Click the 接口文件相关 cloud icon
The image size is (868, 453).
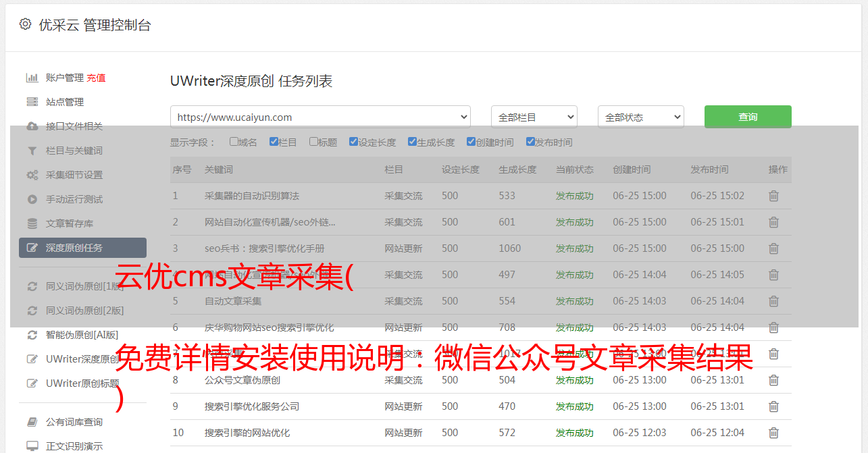[32, 126]
